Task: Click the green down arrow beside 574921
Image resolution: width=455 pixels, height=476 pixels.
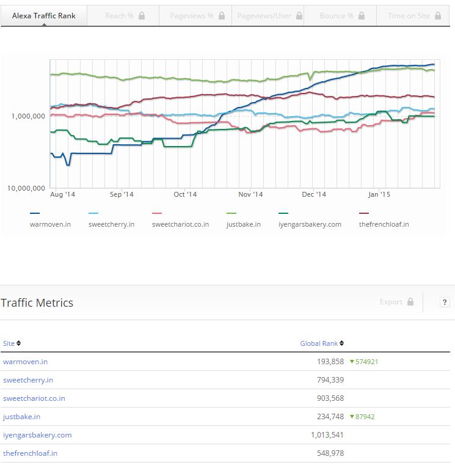Action: click(x=352, y=362)
